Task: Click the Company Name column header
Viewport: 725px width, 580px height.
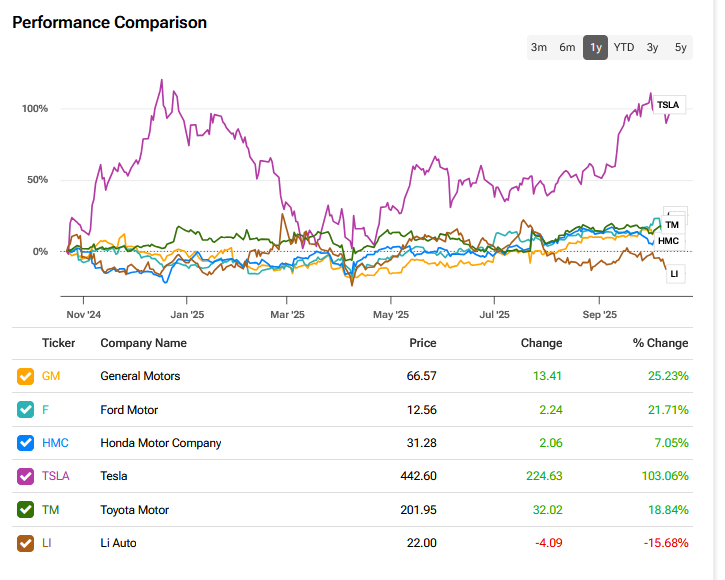Action: click(143, 343)
